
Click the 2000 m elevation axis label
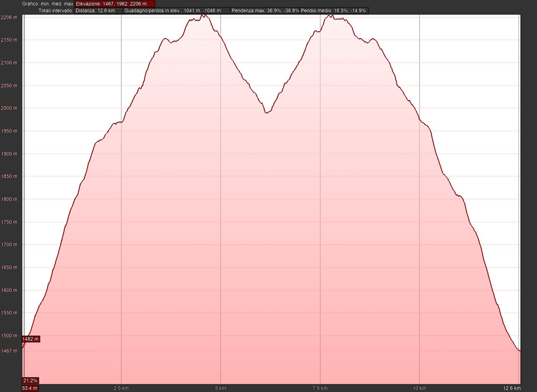point(9,108)
